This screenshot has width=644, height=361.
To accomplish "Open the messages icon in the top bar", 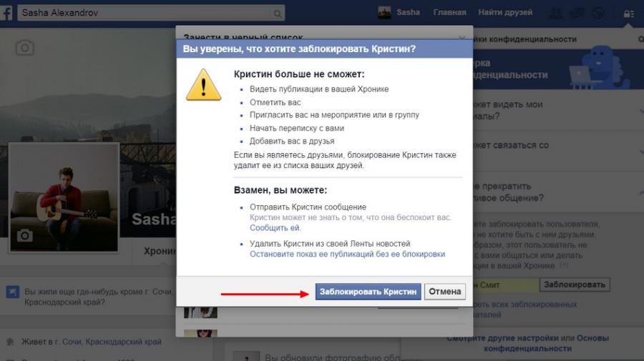I will (577, 13).
